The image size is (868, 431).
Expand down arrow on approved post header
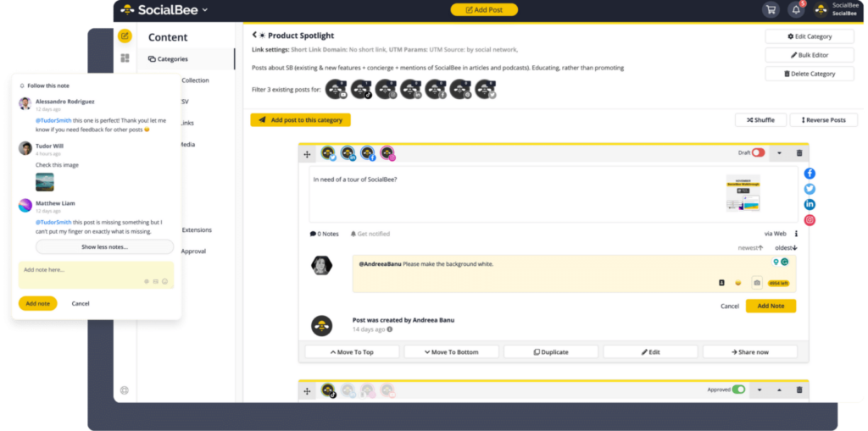click(759, 390)
